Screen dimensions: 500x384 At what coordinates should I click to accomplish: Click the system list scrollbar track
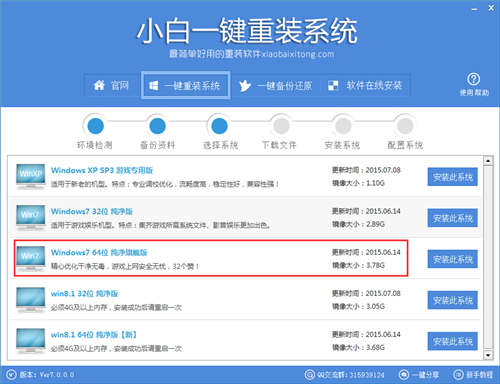(x=488, y=258)
